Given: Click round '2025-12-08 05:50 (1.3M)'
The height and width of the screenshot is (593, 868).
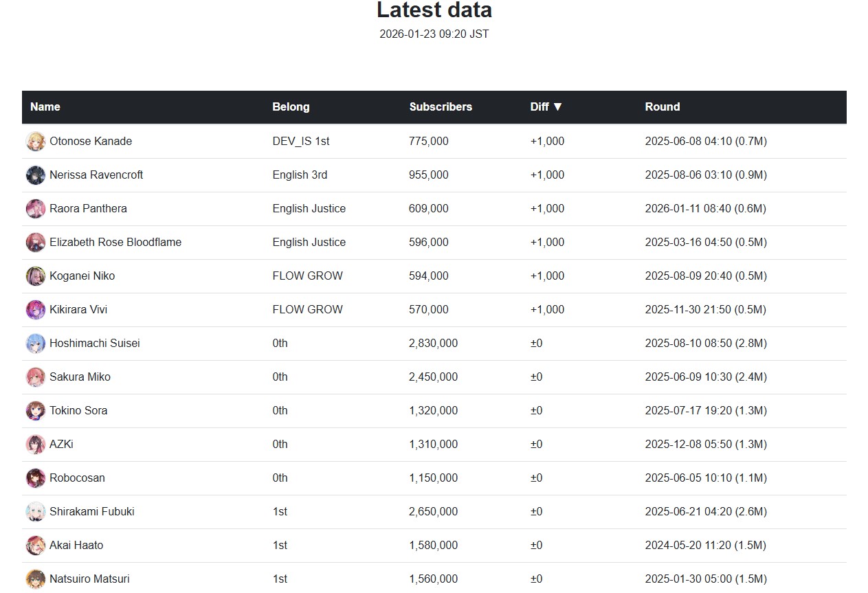Looking at the screenshot, I should (x=706, y=445).
